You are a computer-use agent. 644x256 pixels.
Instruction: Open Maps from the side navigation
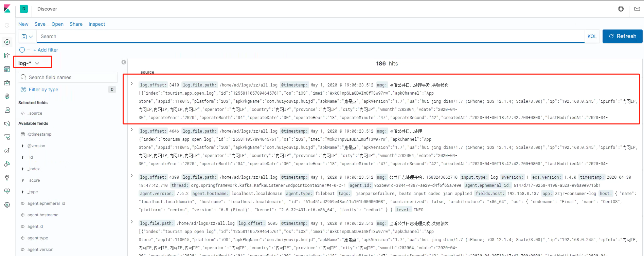coord(7,96)
